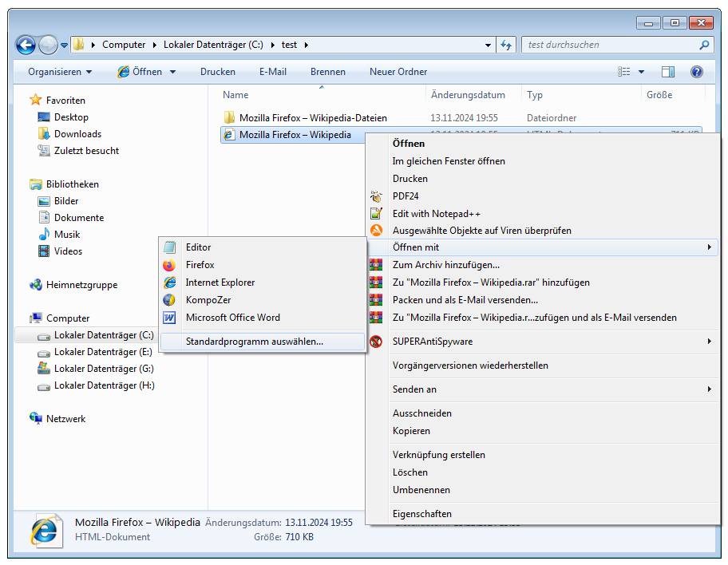Pick Microsoft Office Word to open file
Screen dimensions: 728x565
point(232,318)
